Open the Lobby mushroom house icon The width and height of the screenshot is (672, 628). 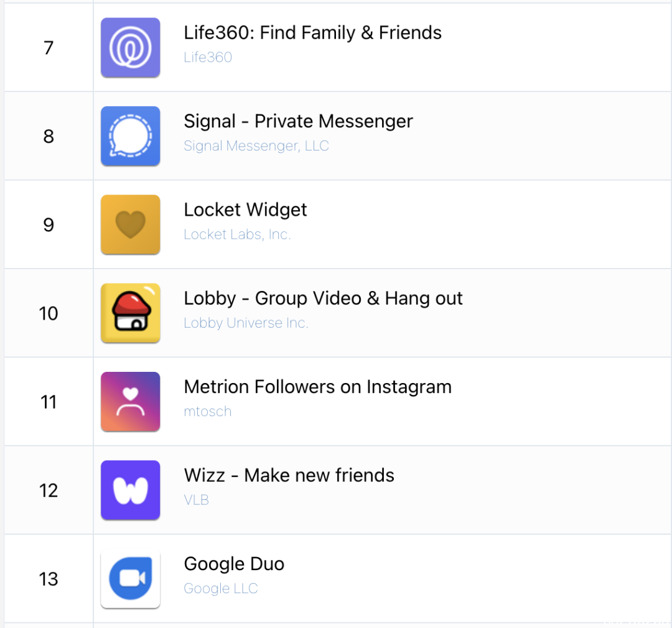point(130,313)
